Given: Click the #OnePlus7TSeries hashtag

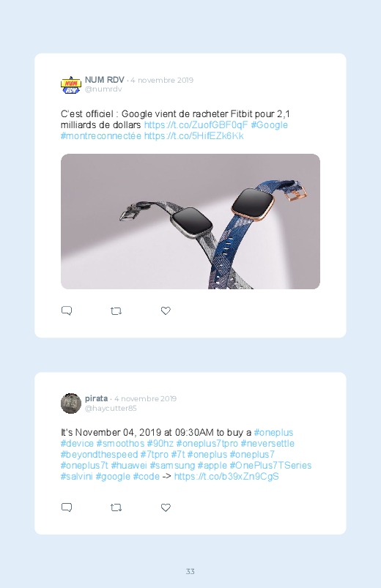Looking at the screenshot, I should (270, 466).
